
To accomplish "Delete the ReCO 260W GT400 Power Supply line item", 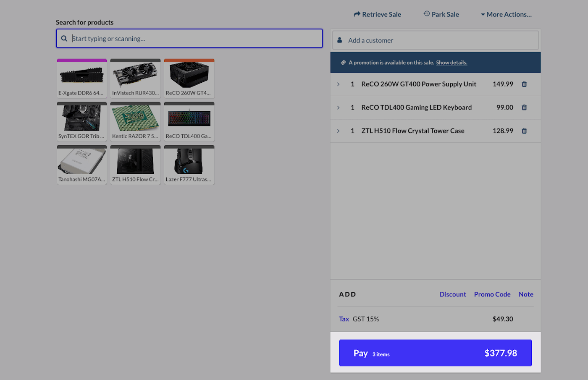I will 524,84.
